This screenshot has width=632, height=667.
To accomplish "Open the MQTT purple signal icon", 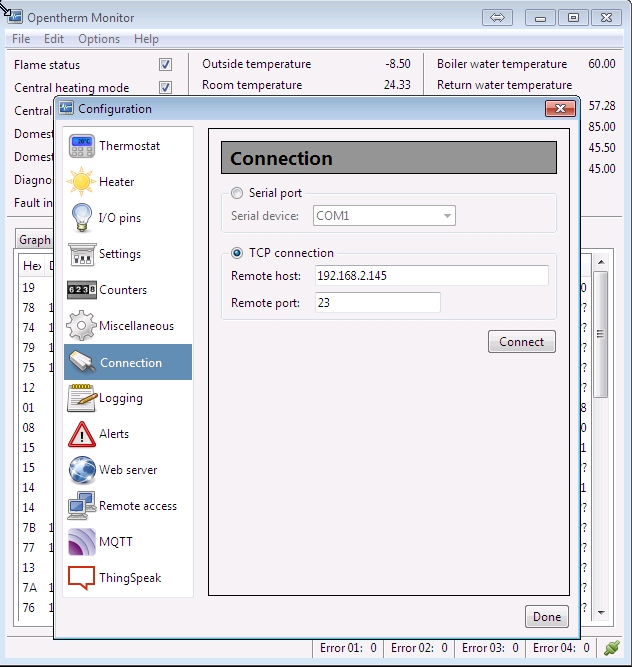I will coord(82,542).
